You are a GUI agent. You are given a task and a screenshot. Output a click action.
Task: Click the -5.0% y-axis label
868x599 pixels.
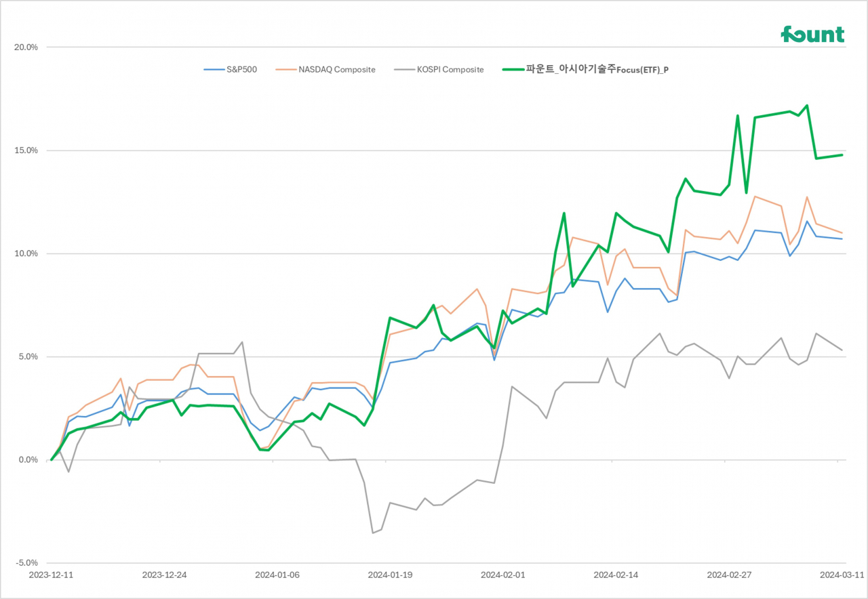click(x=26, y=563)
